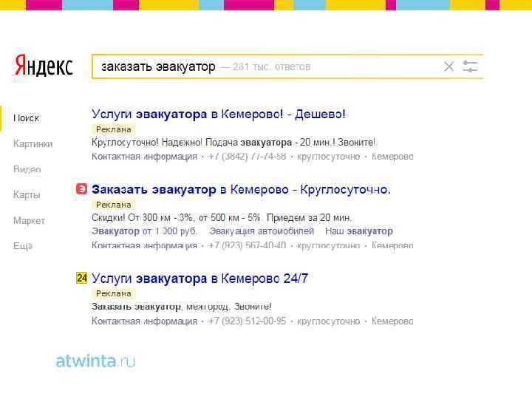
Task: Click the Яндекс logo
Action: coord(44,65)
